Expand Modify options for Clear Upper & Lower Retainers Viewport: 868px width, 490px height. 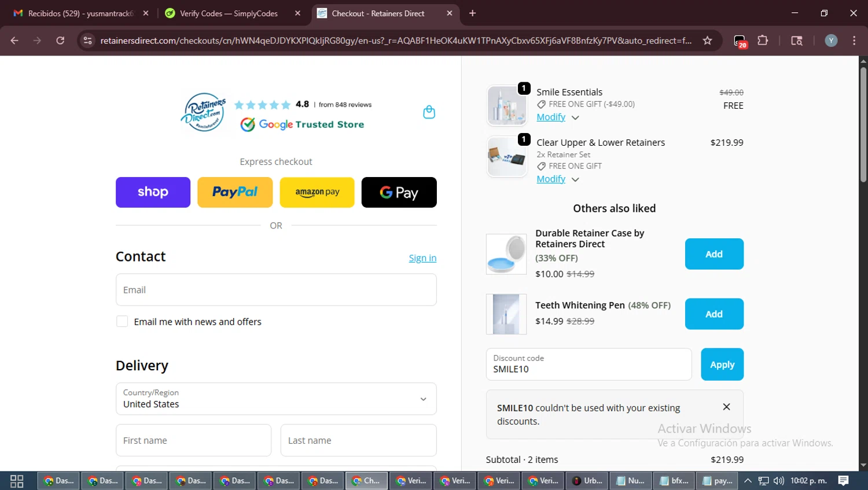pos(557,179)
